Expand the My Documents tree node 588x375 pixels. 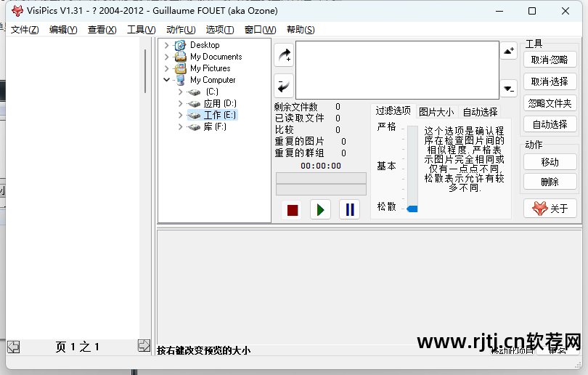(166, 57)
